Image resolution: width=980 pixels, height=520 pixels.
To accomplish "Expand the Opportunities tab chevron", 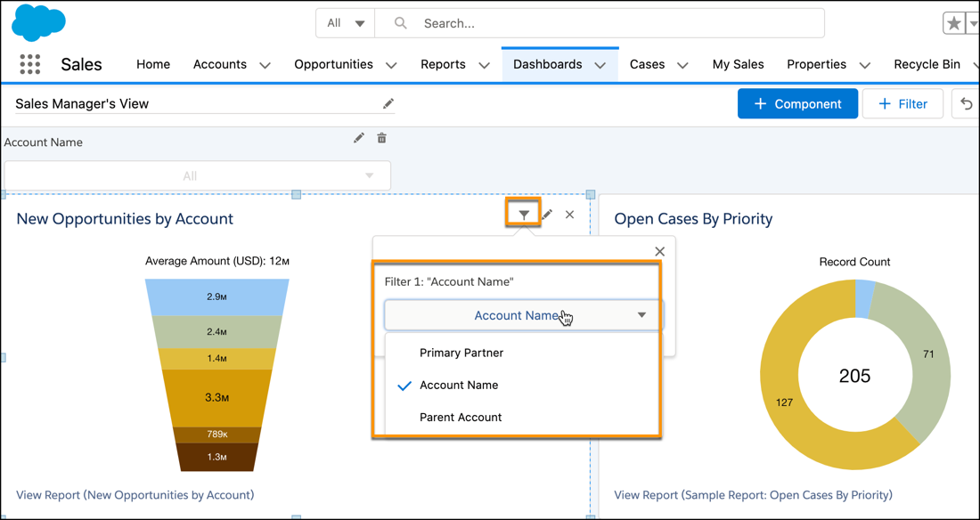I will coord(391,65).
